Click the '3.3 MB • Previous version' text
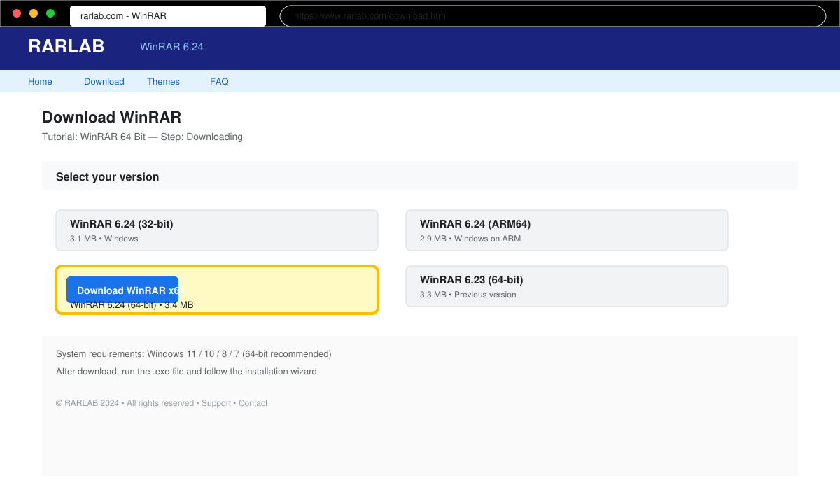 tap(468, 295)
